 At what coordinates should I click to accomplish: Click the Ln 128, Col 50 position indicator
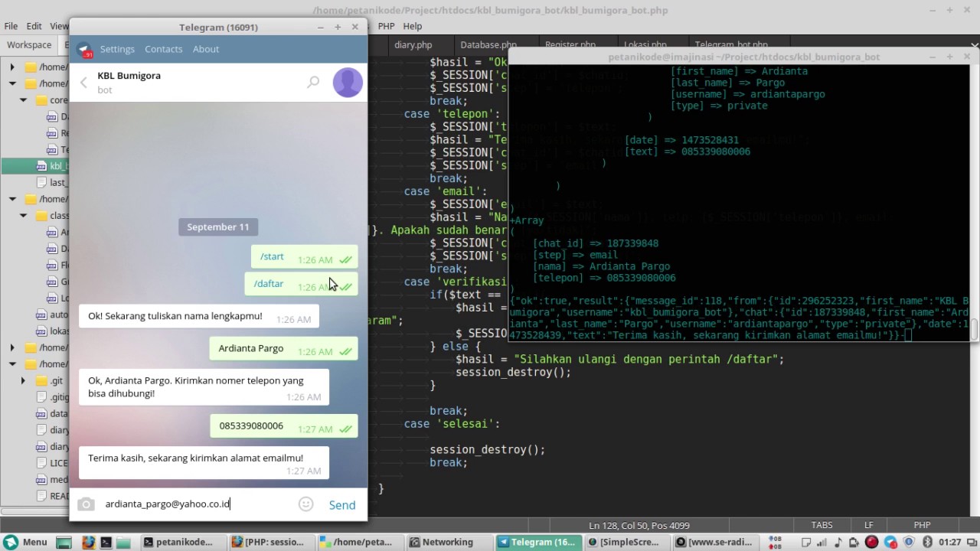[x=639, y=525]
